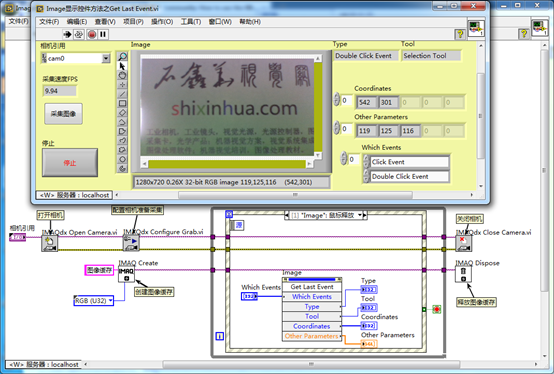Click the Image display's scroll right arrow
This screenshot has width=554, height=374.
pyautogui.click(x=309, y=164)
